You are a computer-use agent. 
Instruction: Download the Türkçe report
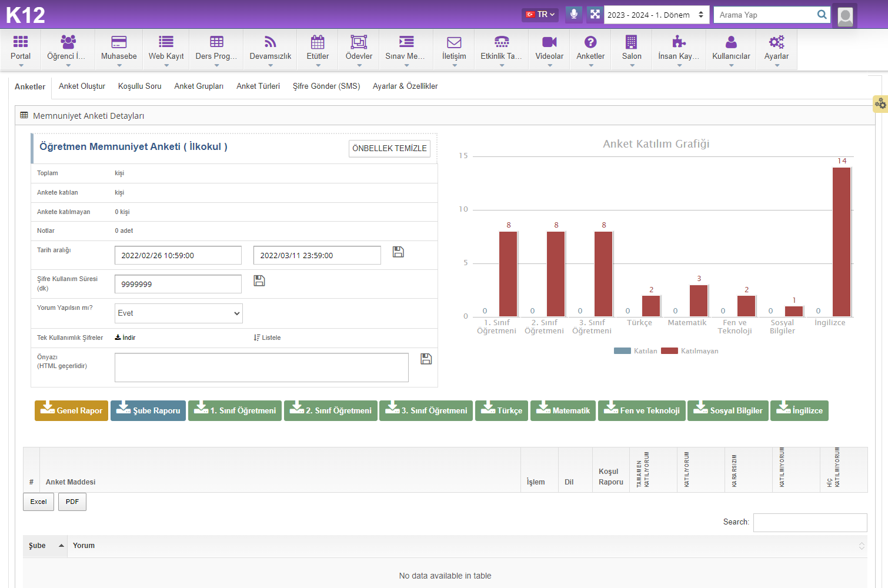click(502, 410)
